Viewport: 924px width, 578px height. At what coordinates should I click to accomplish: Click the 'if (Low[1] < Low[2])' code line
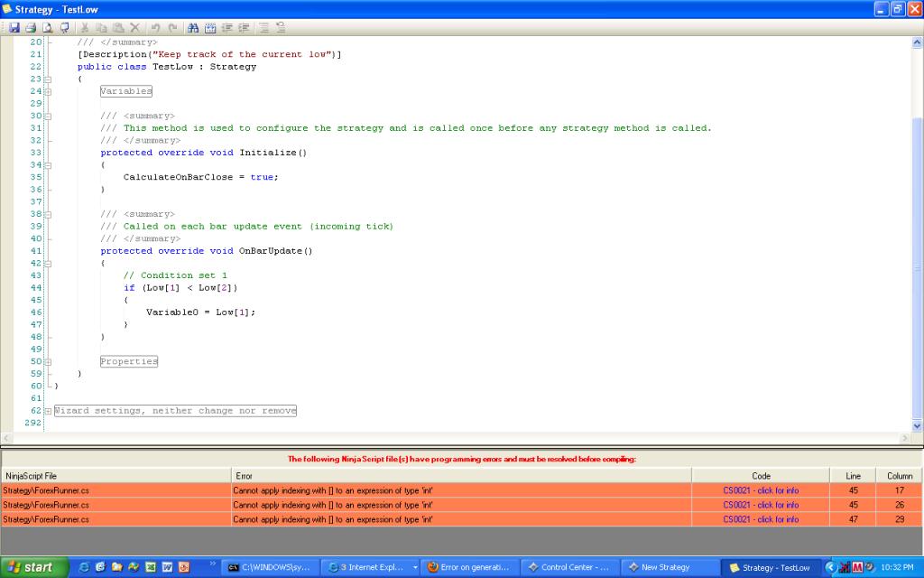point(180,288)
